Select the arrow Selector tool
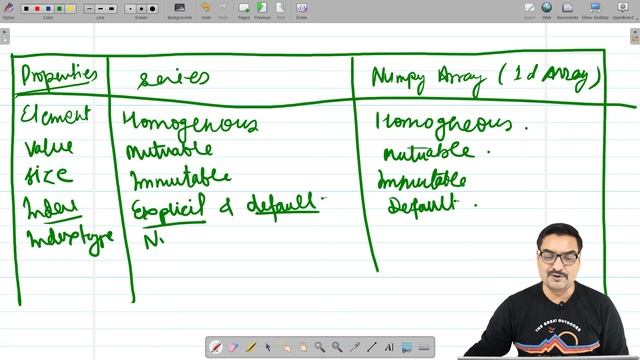640x360 pixels. coord(268,347)
